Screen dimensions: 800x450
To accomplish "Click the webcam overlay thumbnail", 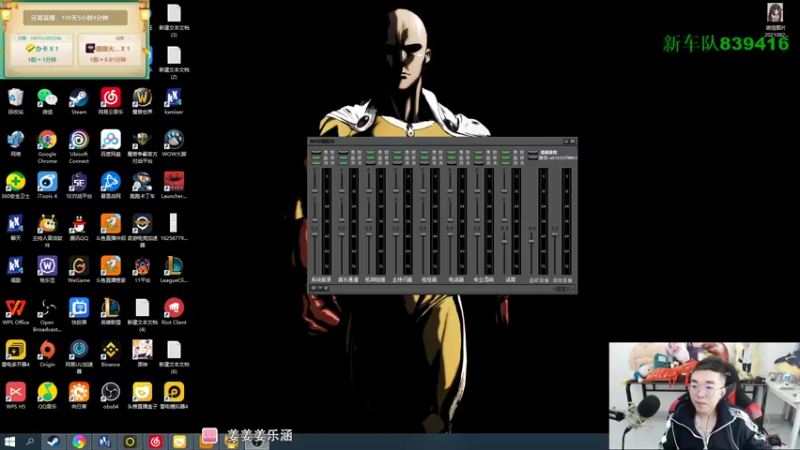I will pos(704,396).
